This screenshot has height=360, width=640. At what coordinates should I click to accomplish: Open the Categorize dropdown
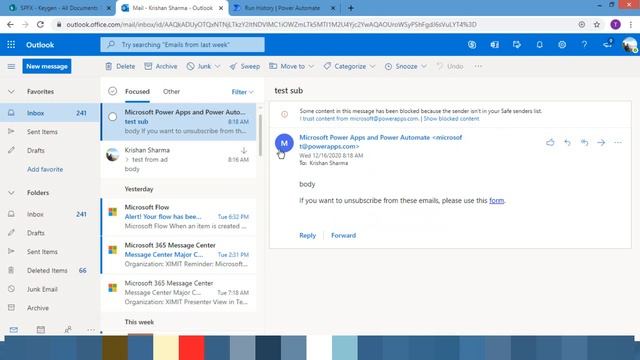tap(349, 66)
